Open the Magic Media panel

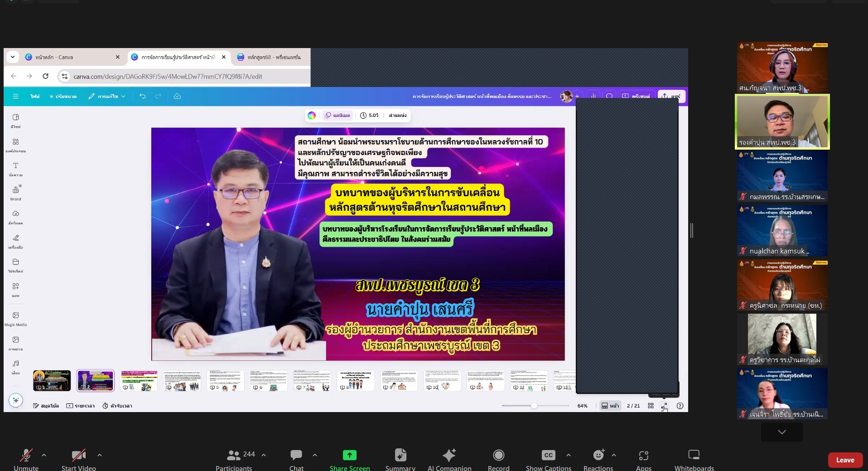[x=15, y=319]
